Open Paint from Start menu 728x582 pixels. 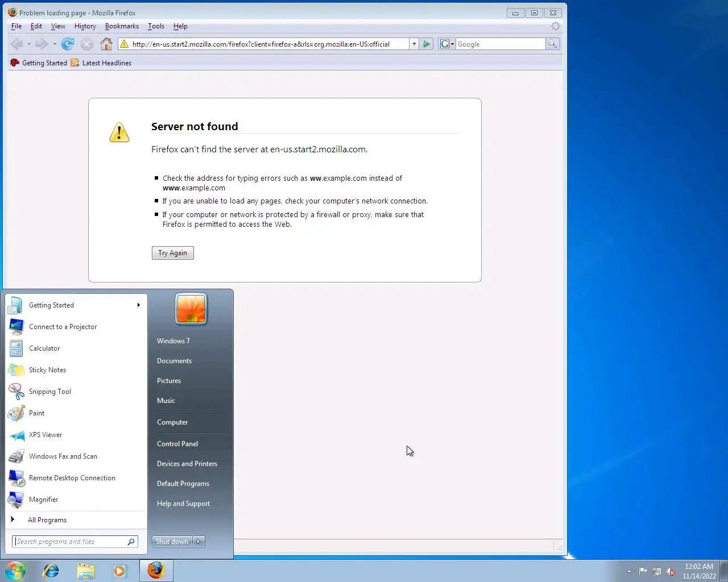pyautogui.click(x=76, y=413)
